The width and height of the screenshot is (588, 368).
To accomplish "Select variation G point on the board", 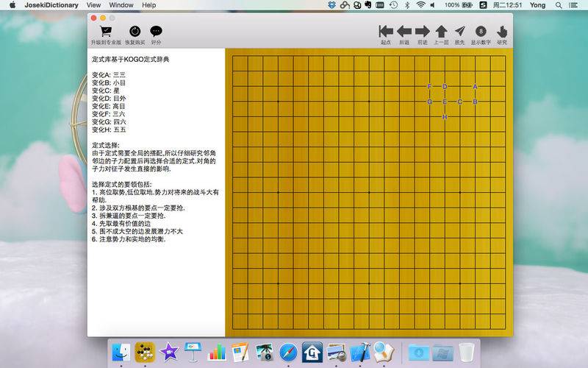I will coord(429,102).
